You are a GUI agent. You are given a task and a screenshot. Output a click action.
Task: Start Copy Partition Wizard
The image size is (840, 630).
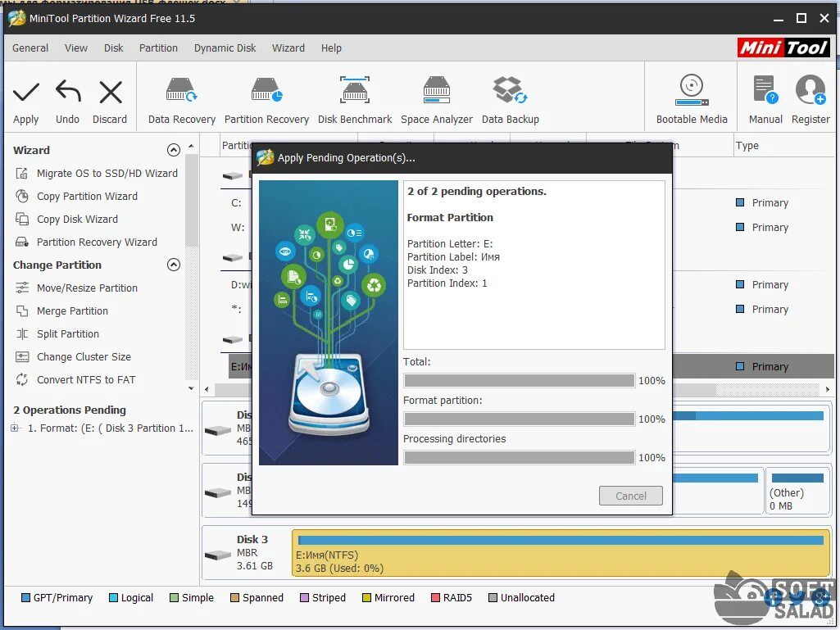pyautogui.click(x=76, y=196)
